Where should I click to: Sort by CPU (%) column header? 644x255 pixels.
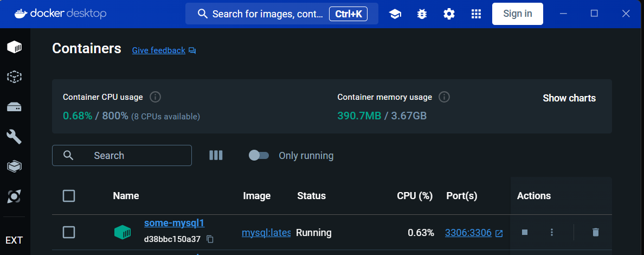click(x=415, y=196)
